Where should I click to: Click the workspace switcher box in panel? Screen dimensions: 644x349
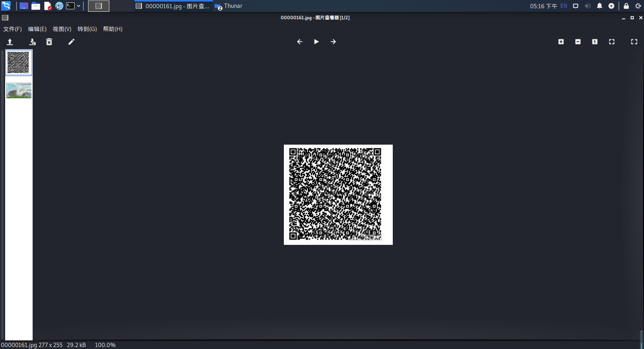point(99,6)
